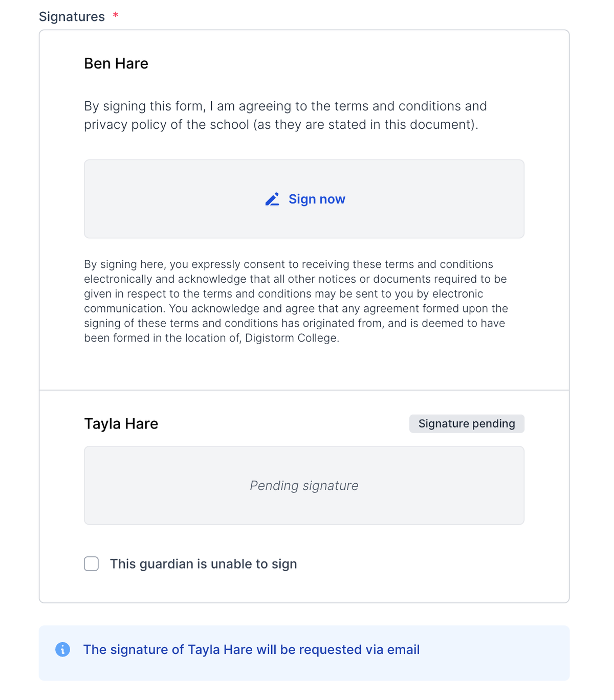Click the email request notice for Tayla Hare

point(251,649)
